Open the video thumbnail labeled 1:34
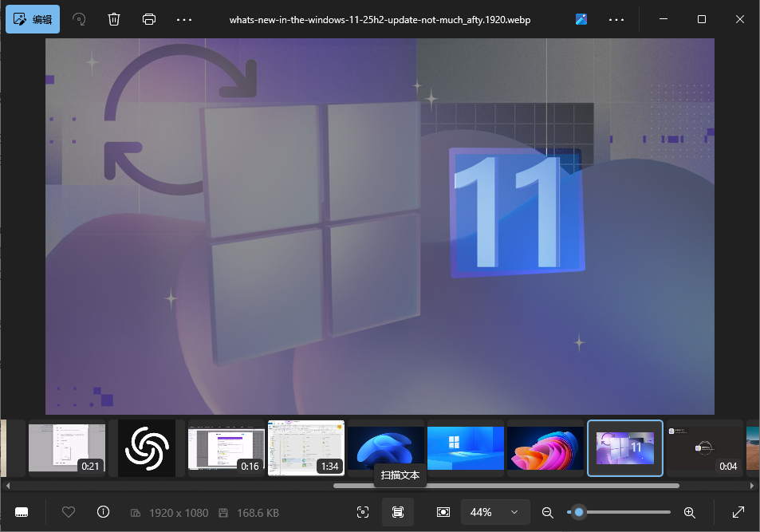 coord(306,448)
